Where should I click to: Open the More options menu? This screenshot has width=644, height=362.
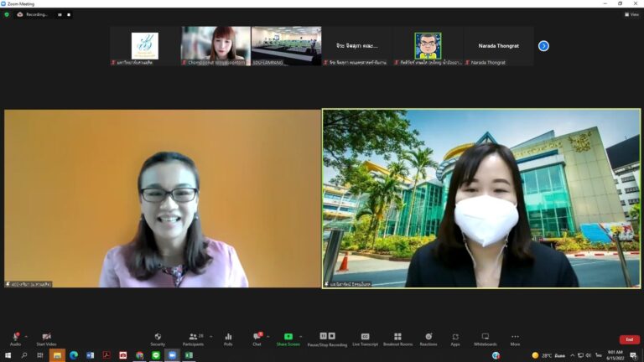(x=515, y=338)
